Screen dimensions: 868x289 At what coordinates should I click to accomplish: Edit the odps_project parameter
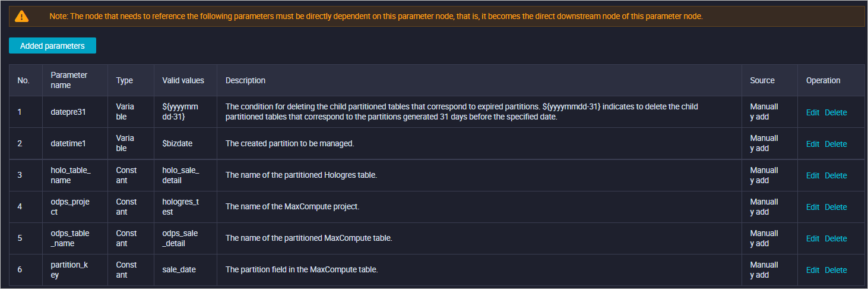coord(812,207)
